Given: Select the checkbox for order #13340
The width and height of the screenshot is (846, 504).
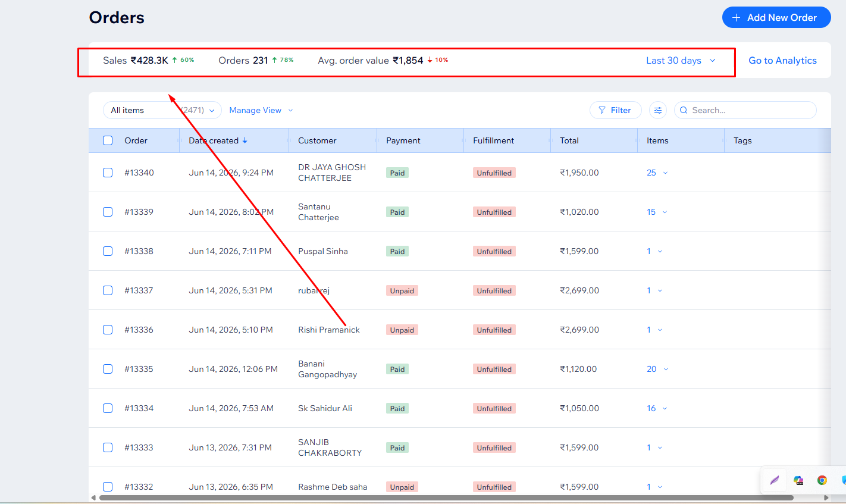Looking at the screenshot, I should 108,173.
